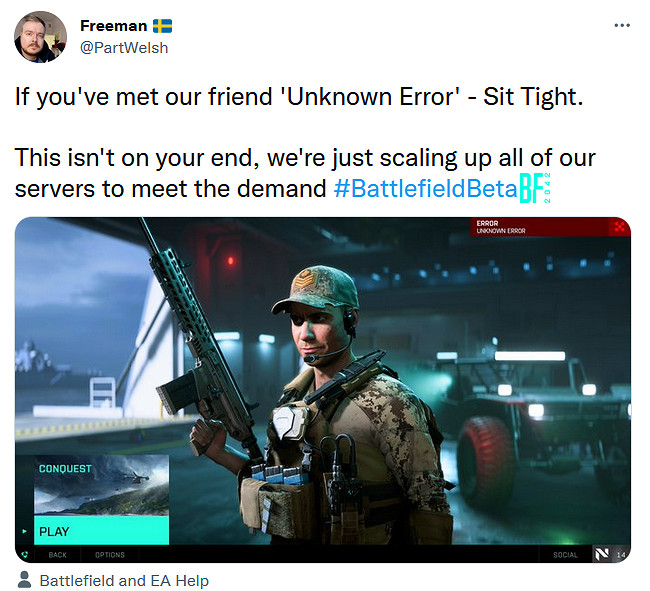
Task: Open the #BattlefieldBeta hashtag link
Action: [x=426, y=189]
